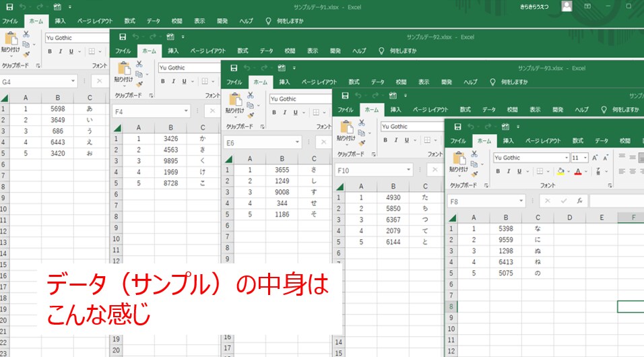Click Copy icon in frontmost F8 window
644x357 pixels.
tap(474, 164)
